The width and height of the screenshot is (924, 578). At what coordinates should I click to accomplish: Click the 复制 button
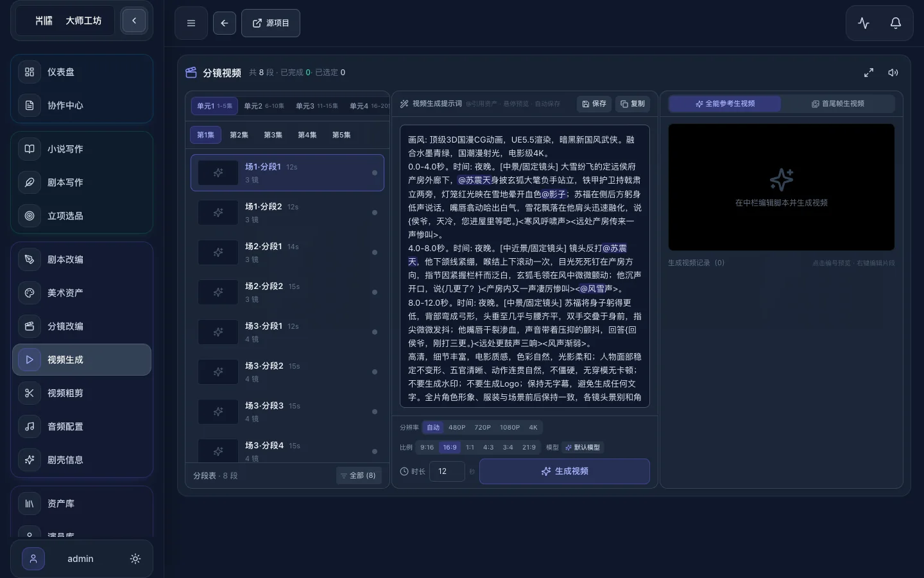pos(633,103)
